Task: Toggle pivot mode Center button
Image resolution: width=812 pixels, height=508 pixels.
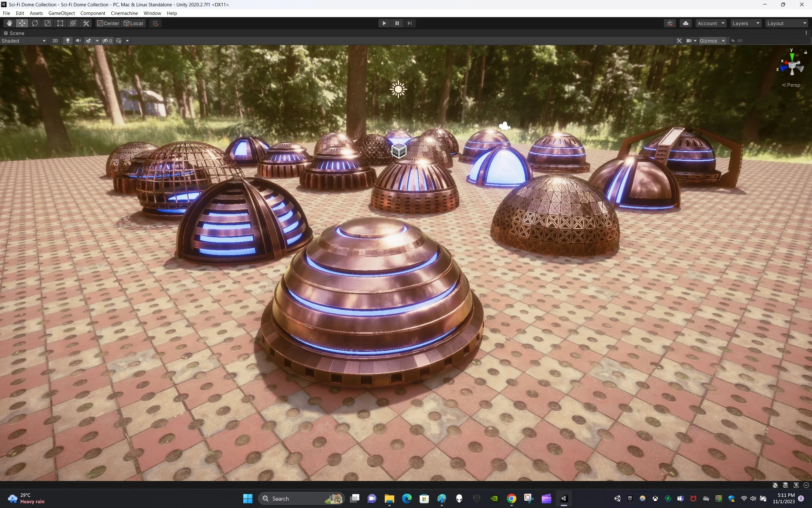Action: (x=108, y=23)
